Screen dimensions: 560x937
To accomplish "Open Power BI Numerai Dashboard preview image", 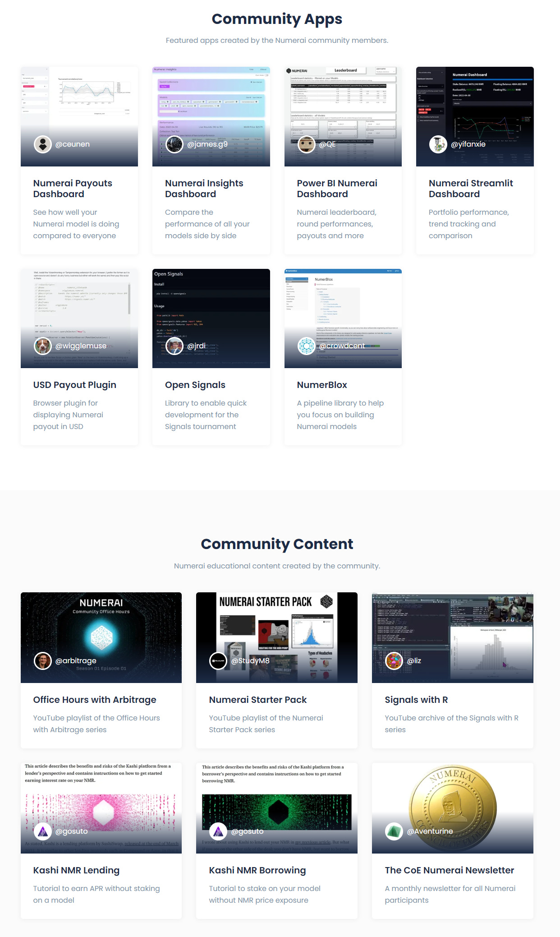I will (x=343, y=116).
